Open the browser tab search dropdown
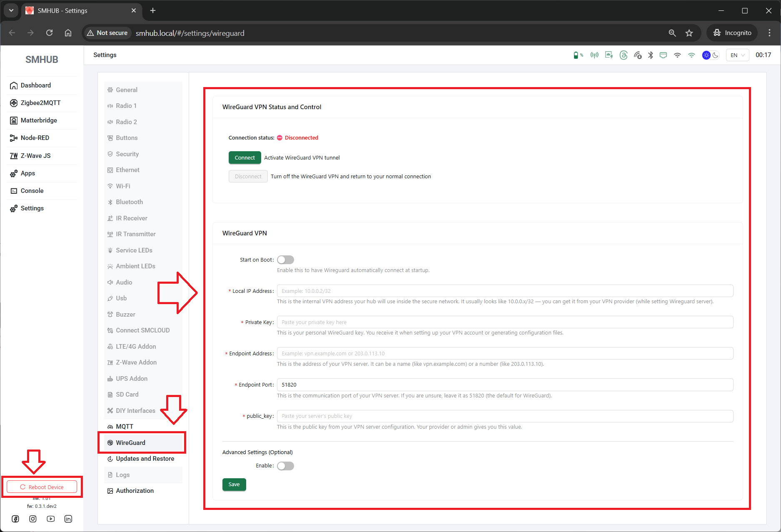 click(11, 10)
